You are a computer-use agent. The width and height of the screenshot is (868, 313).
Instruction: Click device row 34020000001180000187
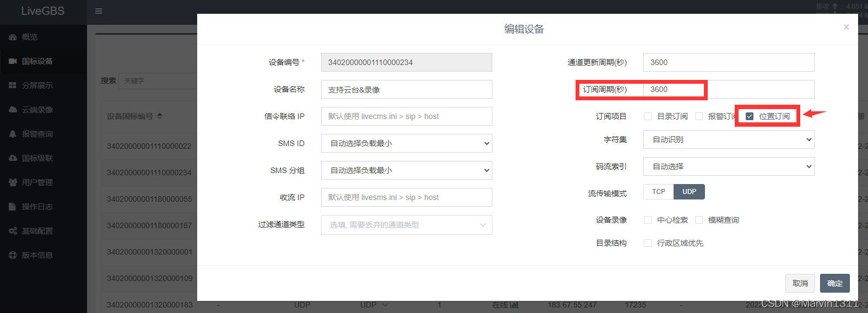(149, 225)
